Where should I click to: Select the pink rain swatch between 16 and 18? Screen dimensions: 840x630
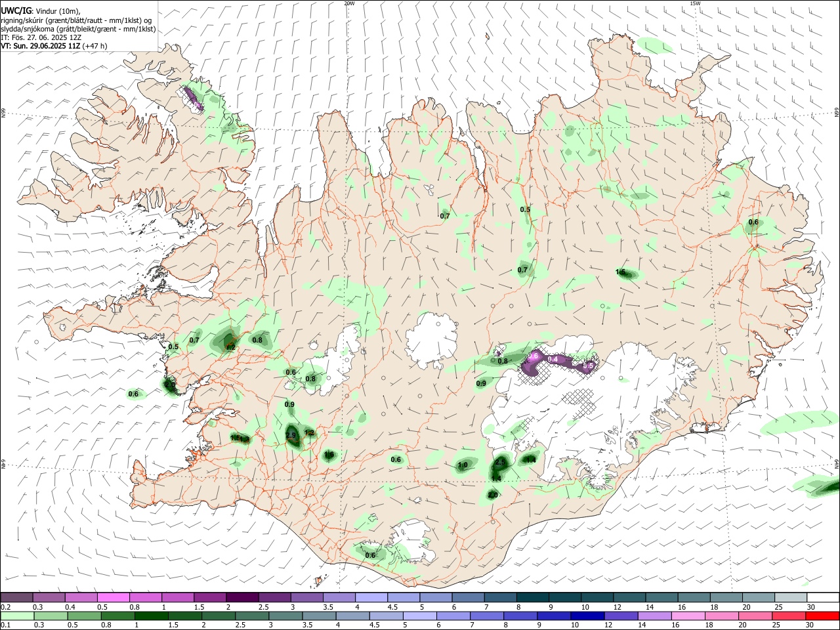coord(688,616)
